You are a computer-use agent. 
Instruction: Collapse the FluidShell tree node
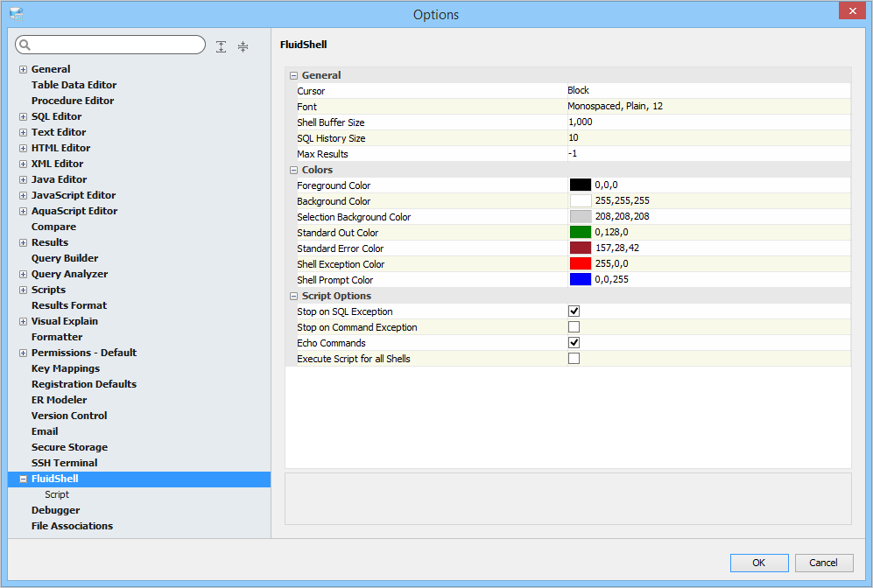[23, 479]
